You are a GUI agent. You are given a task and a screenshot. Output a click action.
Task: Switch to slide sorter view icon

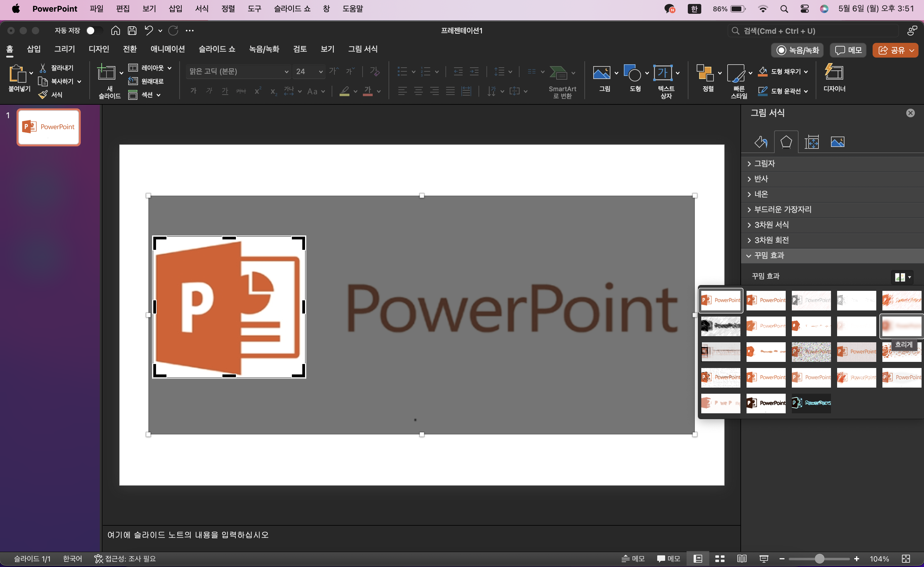pos(720,558)
